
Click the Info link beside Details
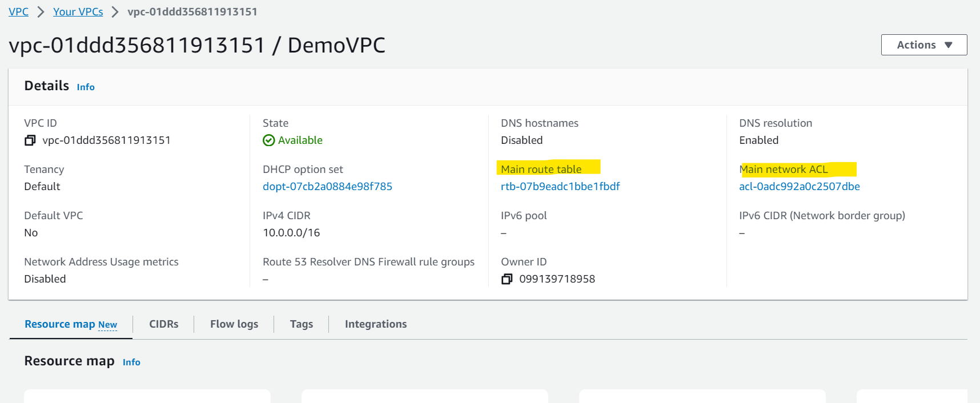(86, 87)
